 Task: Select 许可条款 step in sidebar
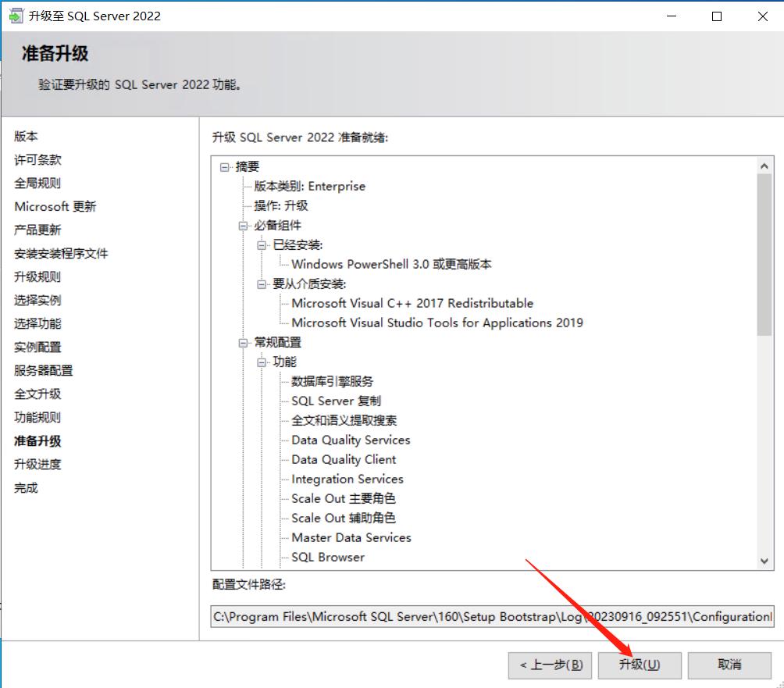pos(37,159)
